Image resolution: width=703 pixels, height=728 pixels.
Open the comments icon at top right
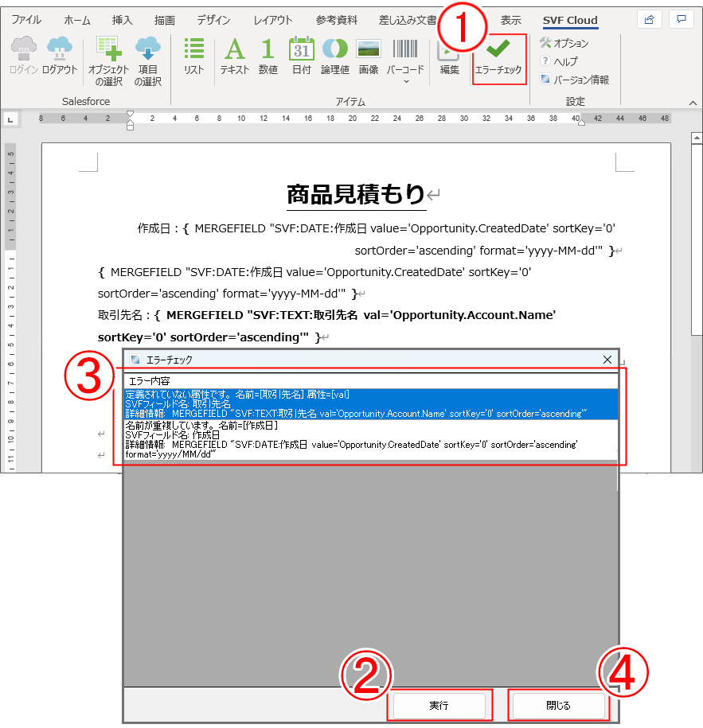click(x=682, y=20)
